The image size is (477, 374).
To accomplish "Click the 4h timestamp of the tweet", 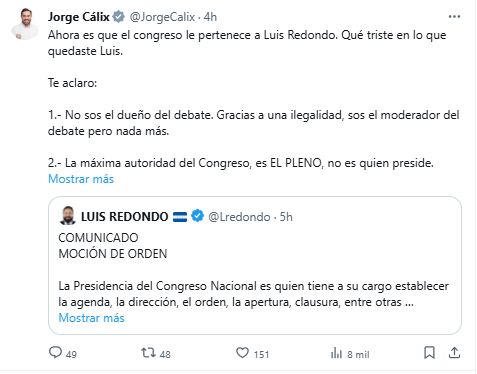I will 210,17.
